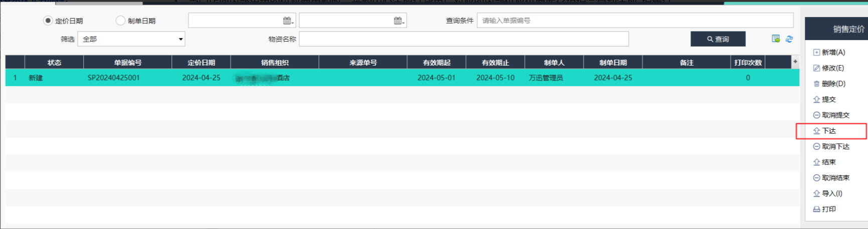
Task: Click the 下达 menu item
Action: click(829, 131)
